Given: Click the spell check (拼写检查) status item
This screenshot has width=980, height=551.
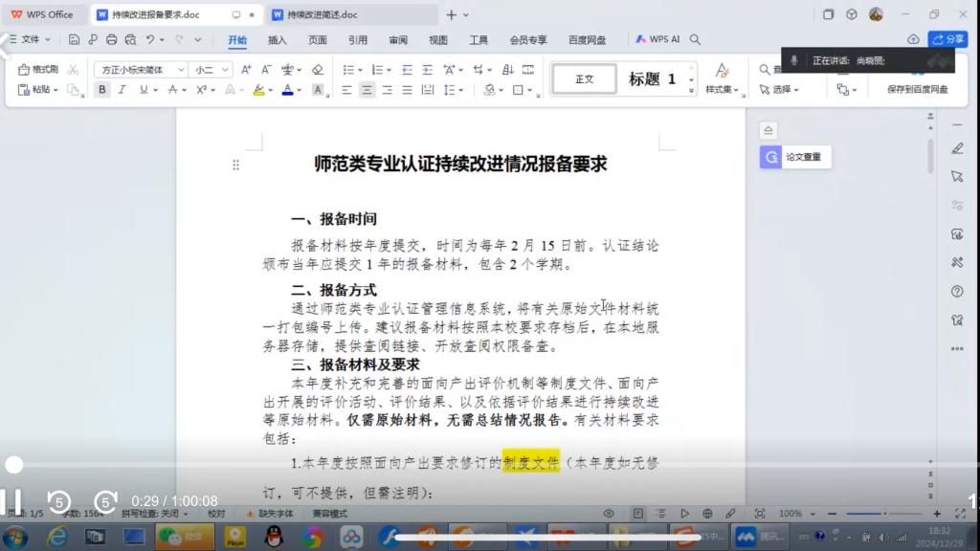Looking at the screenshot, I should click(x=154, y=514).
